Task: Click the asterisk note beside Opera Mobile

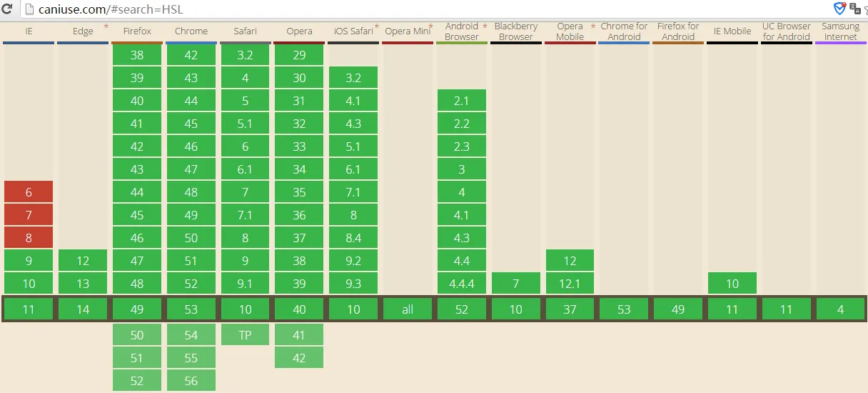Action: pyautogui.click(x=593, y=27)
